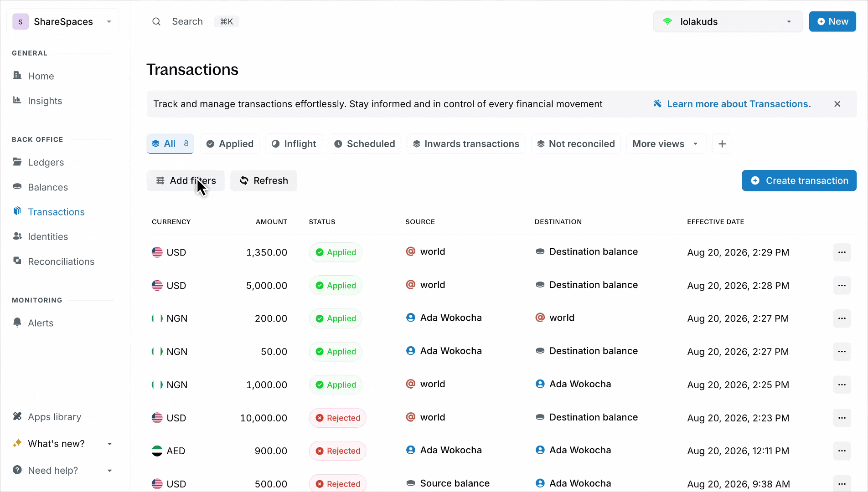Viewport: 868px width, 492px height.
Task: Click the Effective Date column header
Action: click(x=715, y=222)
